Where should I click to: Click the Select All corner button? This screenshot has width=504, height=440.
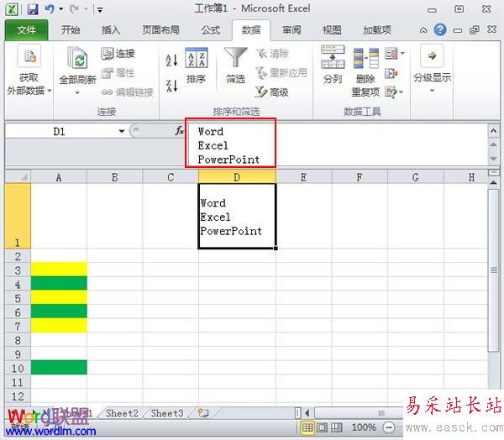coord(18,177)
